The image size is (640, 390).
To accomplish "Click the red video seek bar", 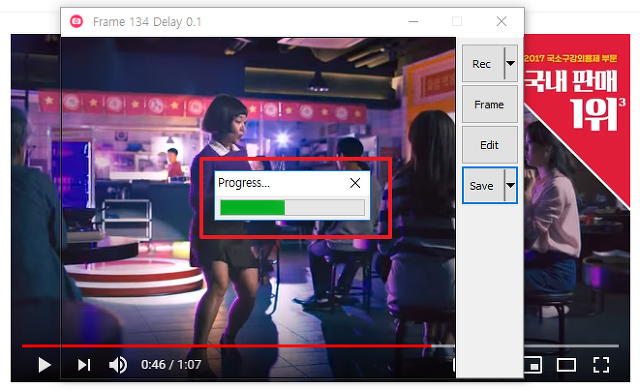I will (320, 346).
